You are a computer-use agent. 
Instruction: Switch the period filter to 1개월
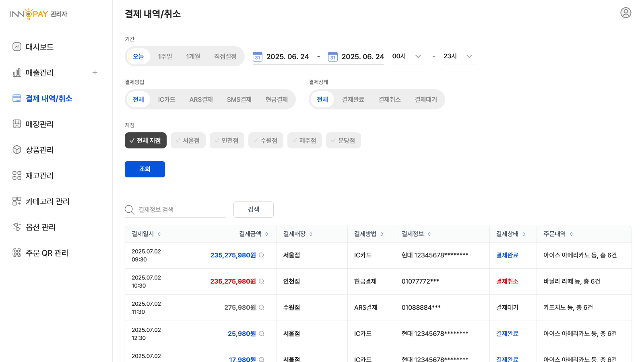(x=193, y=56)
